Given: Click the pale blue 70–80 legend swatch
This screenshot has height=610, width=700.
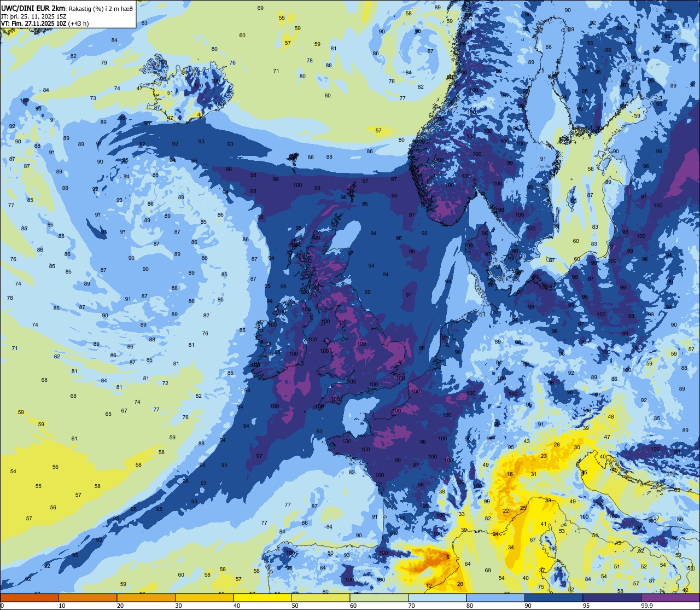Looking at the screenshot, I should [x=437, y=597].
